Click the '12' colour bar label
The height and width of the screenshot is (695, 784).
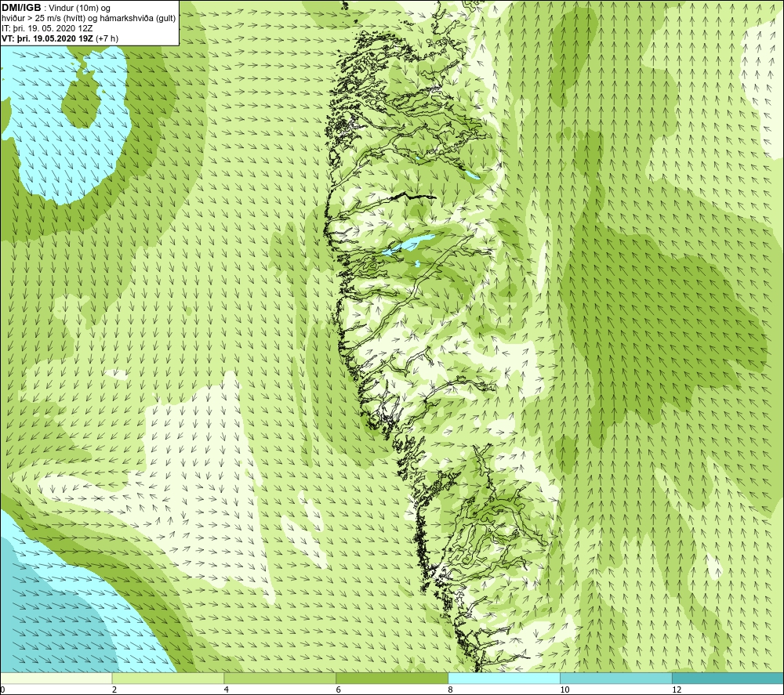coord(677,690)
